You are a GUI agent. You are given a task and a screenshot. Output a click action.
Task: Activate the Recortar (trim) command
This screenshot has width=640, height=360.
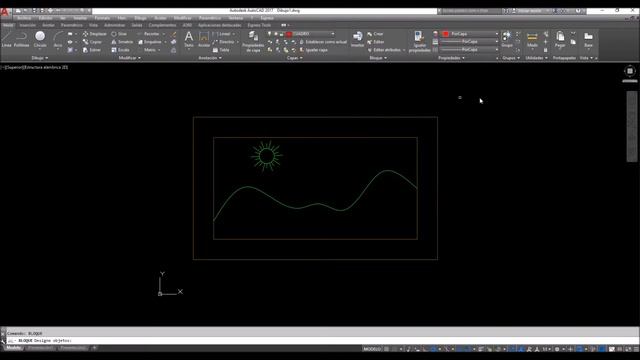(148, 34)
